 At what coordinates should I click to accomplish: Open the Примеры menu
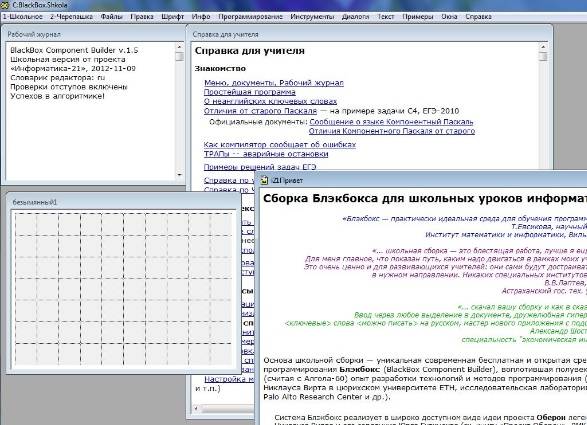click(418, 17)
